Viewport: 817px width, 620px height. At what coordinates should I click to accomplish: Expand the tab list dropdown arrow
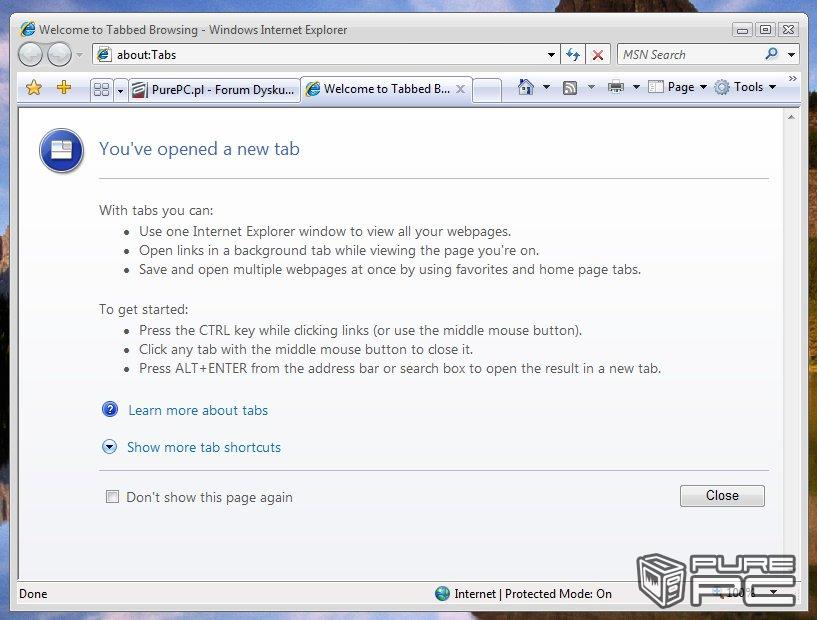(120, 91)
